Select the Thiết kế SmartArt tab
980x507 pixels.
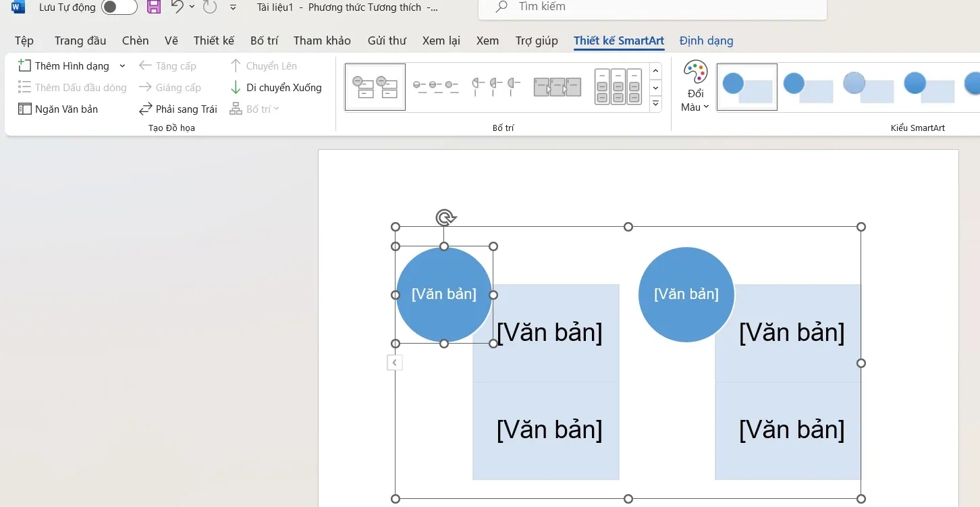[619, 41]
